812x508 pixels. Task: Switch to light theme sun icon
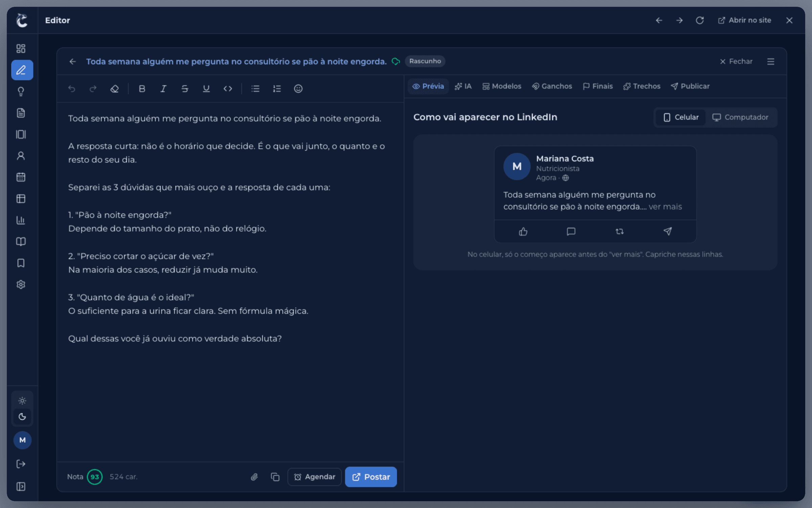point(22,401)
